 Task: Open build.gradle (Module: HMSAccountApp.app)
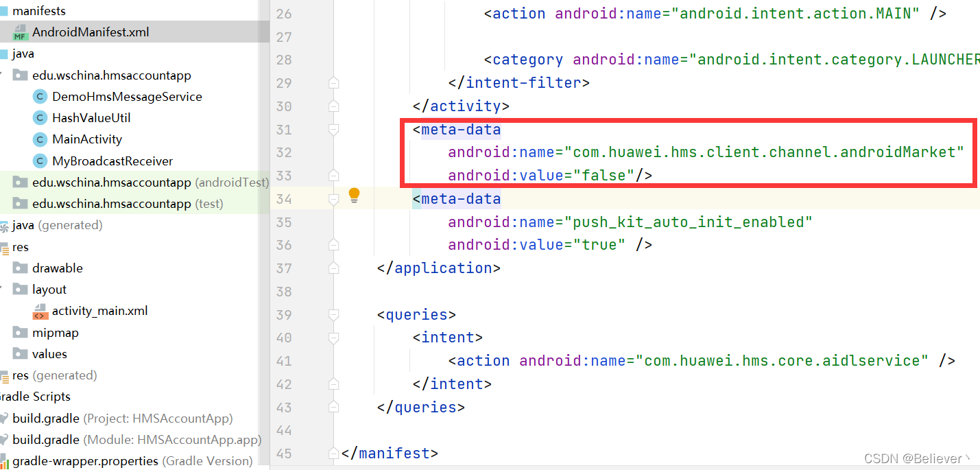[136, 440]
